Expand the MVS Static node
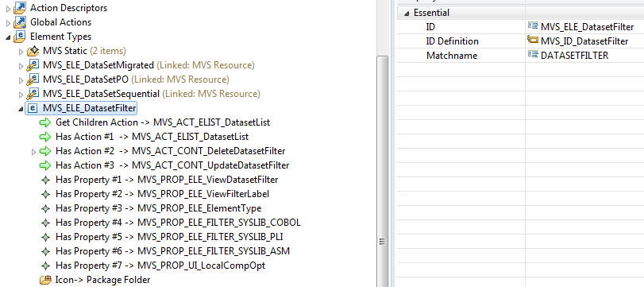 click(x=21, y=52)
